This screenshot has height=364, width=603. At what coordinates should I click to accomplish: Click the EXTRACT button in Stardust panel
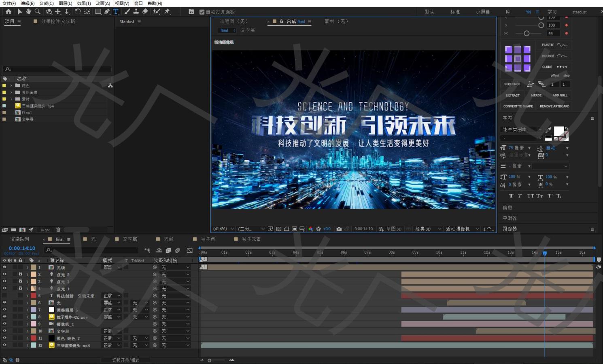pyautogui.click(x=513, y=95)
